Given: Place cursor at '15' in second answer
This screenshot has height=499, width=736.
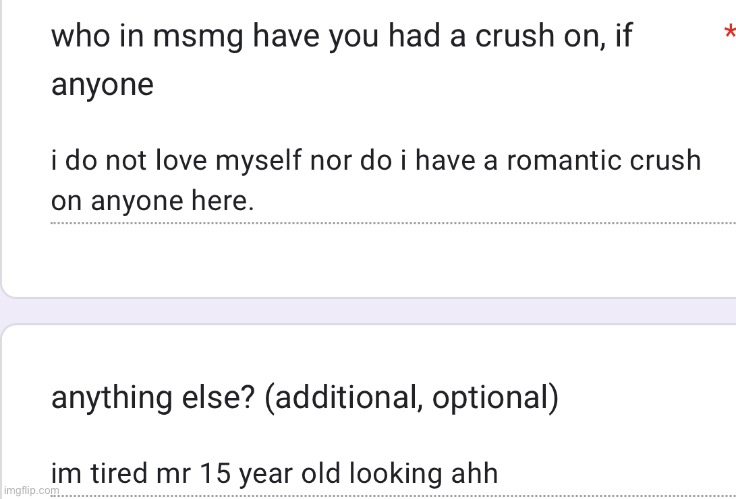Looking at the screenshot, I should [x=215, y=473].
